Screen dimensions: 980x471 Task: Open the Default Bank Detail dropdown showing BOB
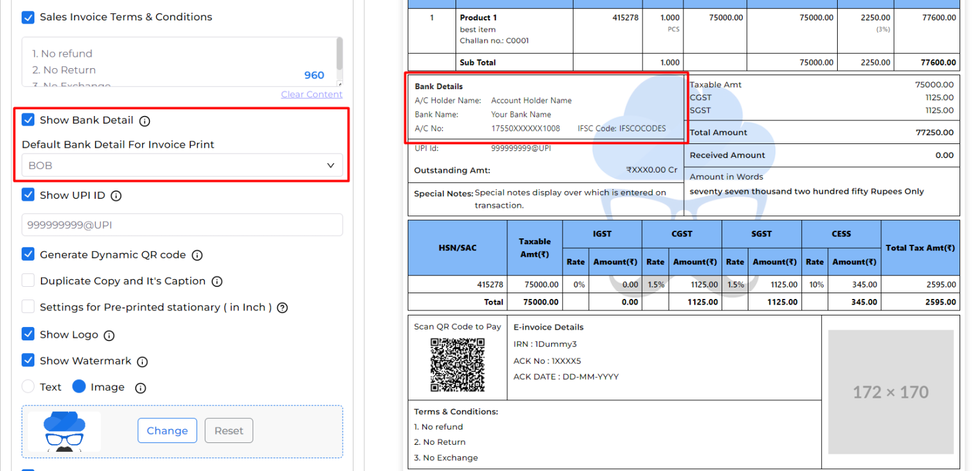tap(182, 165)
